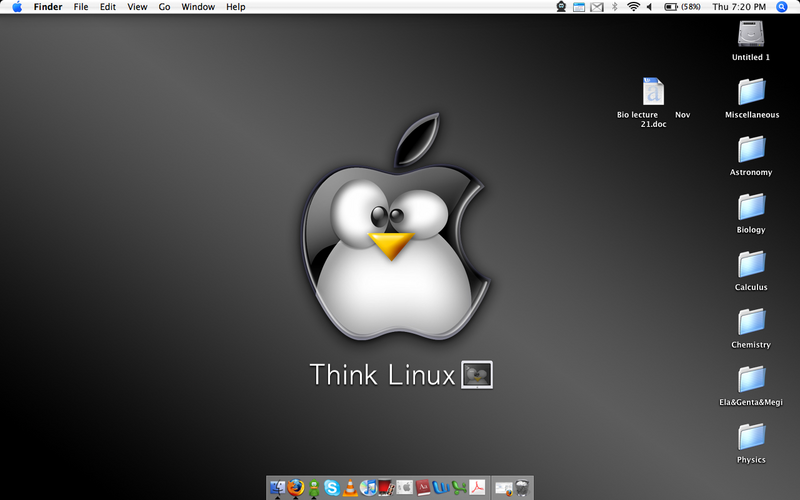Launch iTunes from the Dock
Viewport: 800px width, 500px height.
368,488
